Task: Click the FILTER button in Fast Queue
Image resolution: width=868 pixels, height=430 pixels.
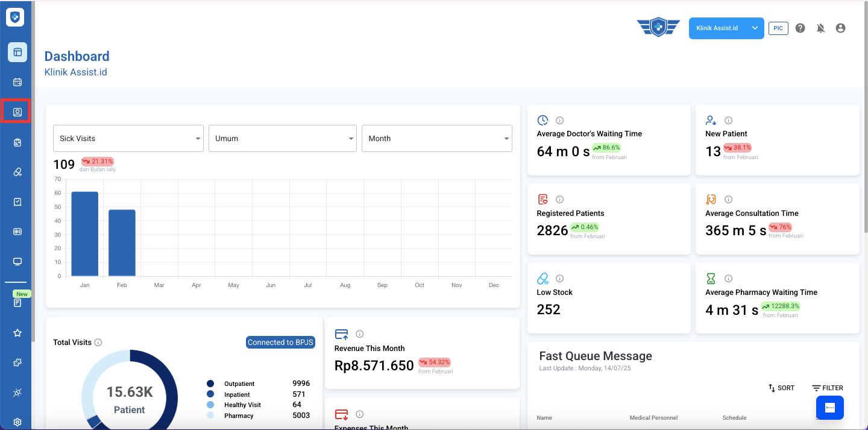Action: (x=828, y=388)
